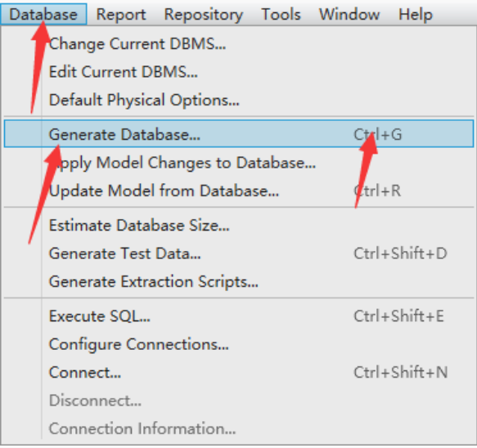Choose Generate Extraction Scripts

[x=239, y=281]
